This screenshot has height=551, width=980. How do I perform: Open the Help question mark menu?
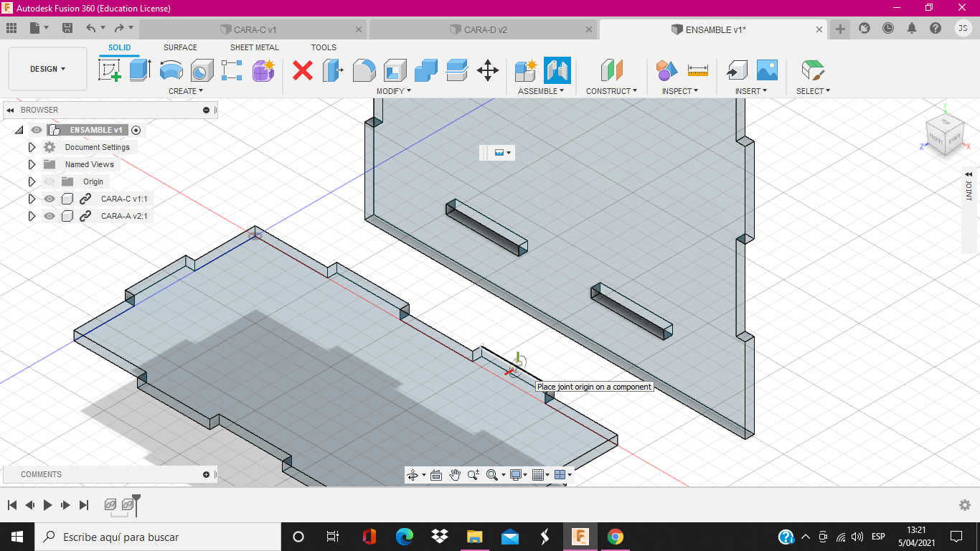click(x=936, y=28)
